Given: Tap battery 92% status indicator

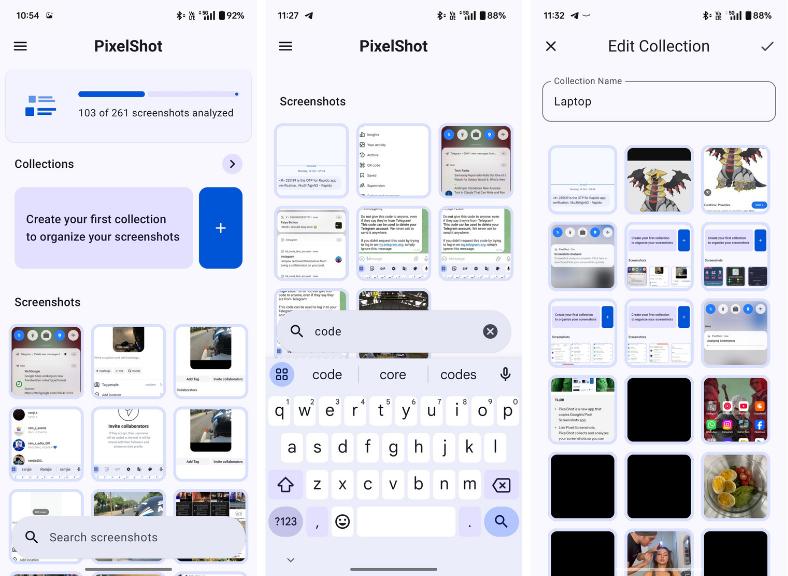Looking at the screenshot, I should pos(232,16).
